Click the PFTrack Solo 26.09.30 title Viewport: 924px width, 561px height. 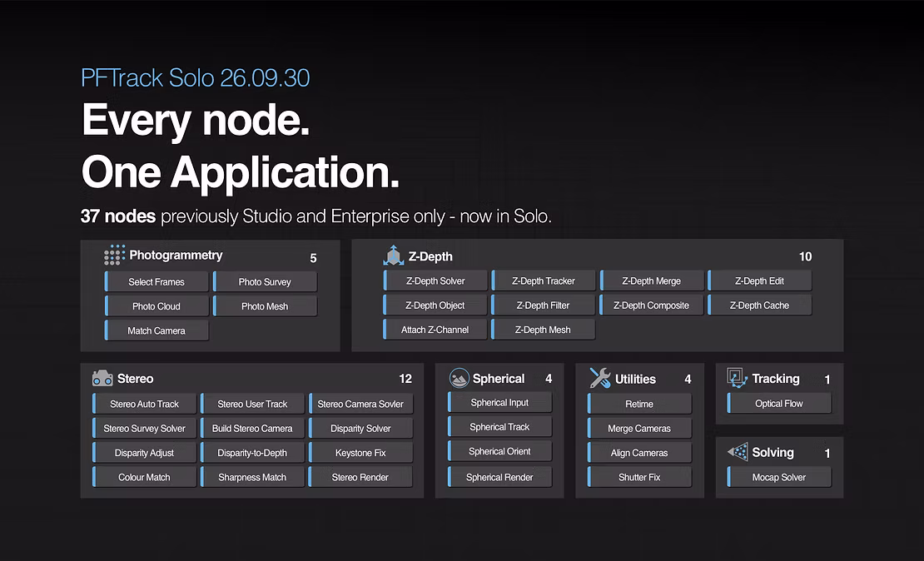195,77
